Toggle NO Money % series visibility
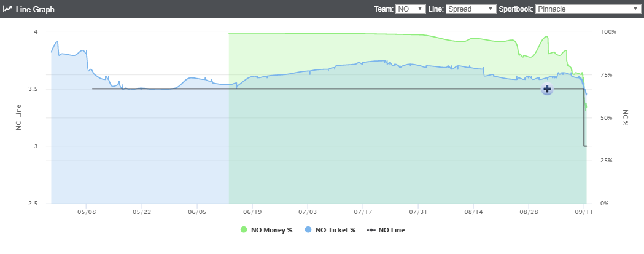The height and width of the screenshot is (254, 644). pos(266,230)
